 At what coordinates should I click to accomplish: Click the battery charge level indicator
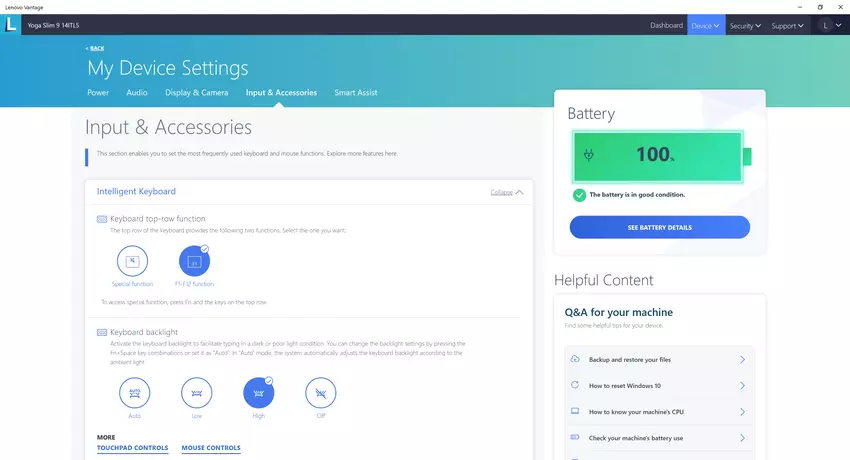click(657, 156)
